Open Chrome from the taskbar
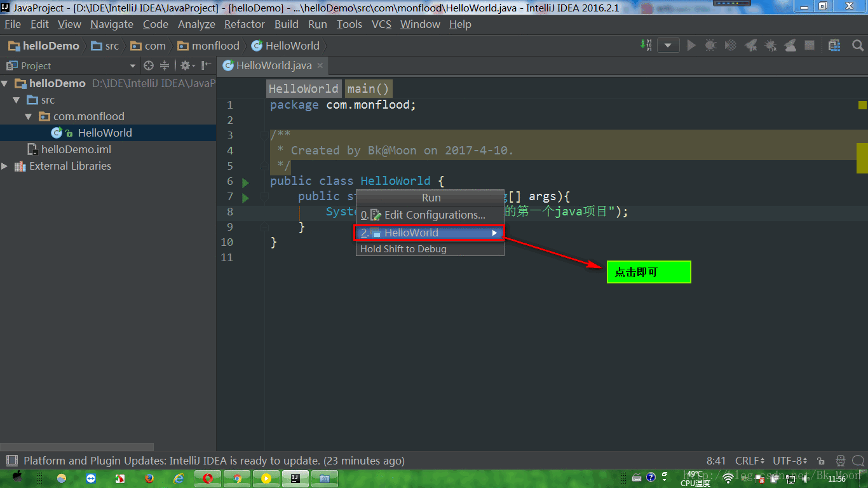The width and height of the screenshot is (868, 488). coord(236,478)
